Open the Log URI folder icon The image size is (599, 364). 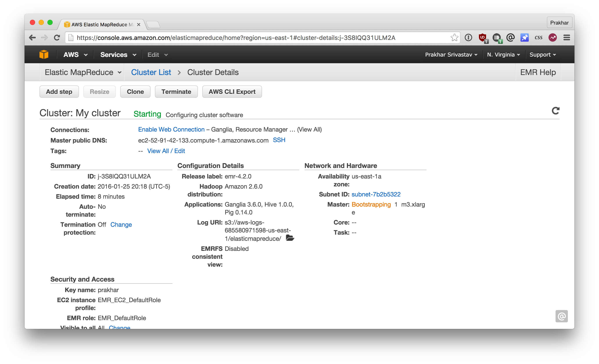pyautogui.click(x=290, y=238)
